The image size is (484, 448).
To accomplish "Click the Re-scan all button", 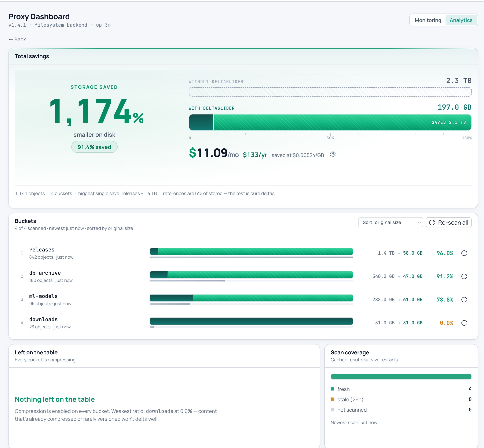I will click(448, 222).
